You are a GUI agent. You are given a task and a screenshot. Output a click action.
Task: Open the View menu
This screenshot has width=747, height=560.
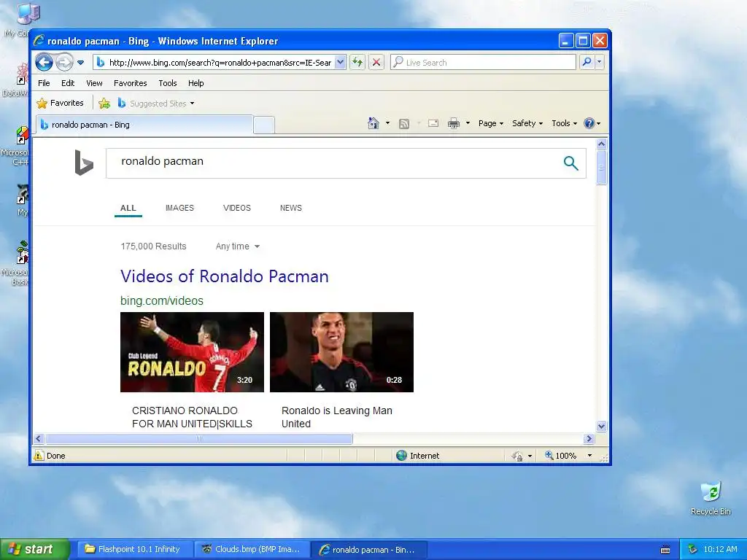94,83
